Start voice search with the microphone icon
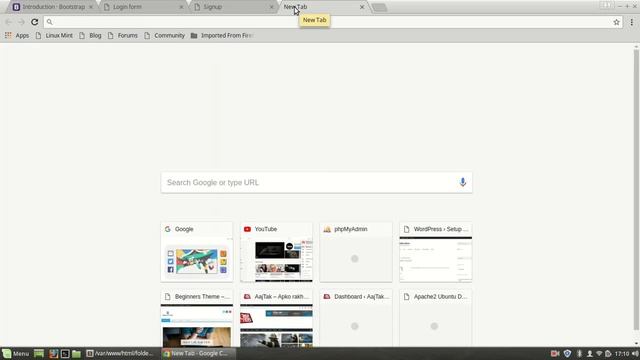The height and width of the screenshot is (360, 640). [x=462, y=182]
